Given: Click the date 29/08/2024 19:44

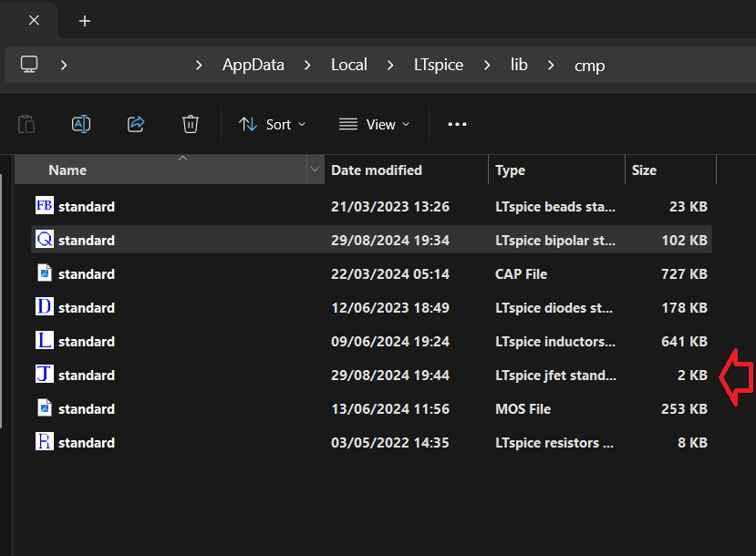Looking at the screenshot, I should [x=390, y=376].
